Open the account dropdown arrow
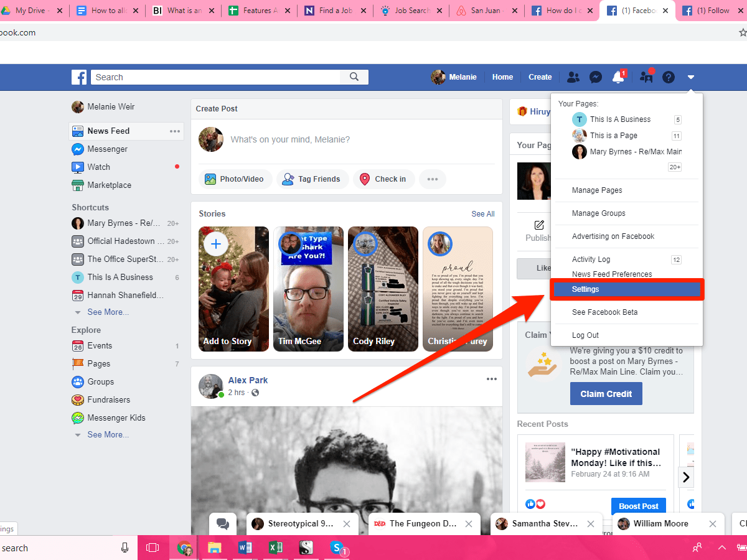 click(691, 77)
